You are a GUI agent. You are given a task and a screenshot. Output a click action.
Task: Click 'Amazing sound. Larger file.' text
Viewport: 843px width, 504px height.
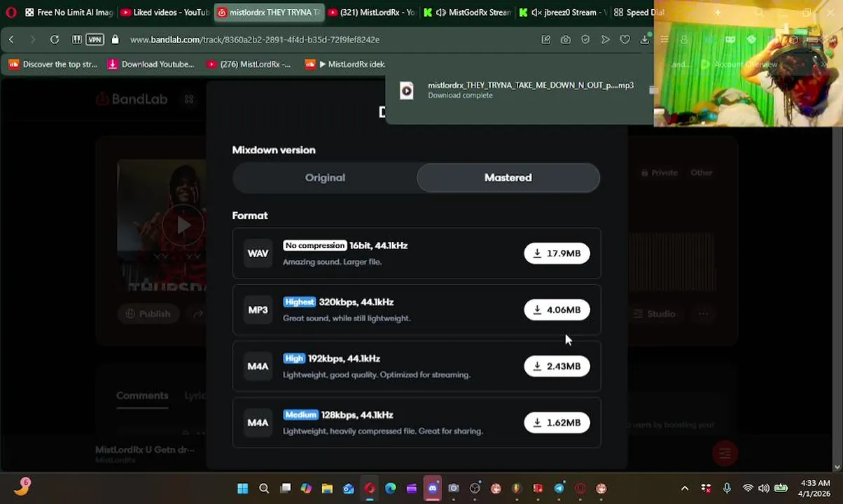[332, 262]
